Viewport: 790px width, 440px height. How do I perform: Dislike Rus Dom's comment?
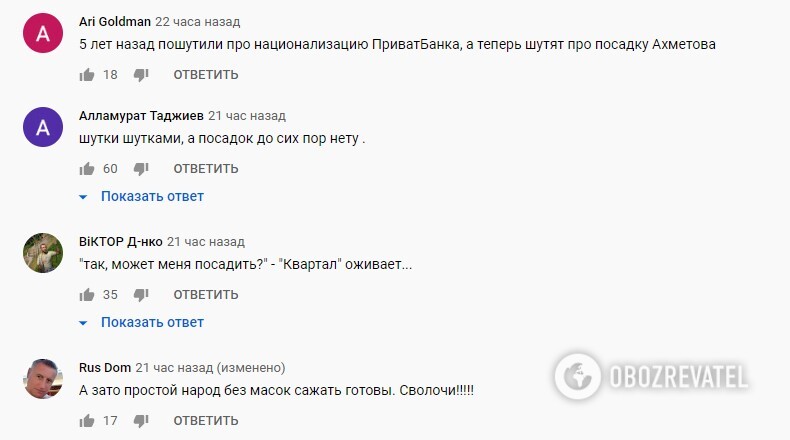click(141, 421)
